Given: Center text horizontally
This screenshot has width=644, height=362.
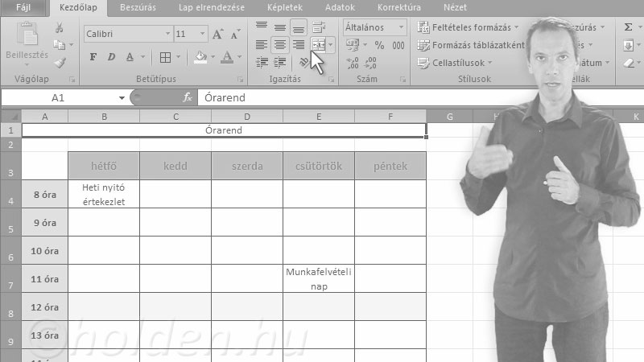Looking at the screenshot, I should [280, 45].
